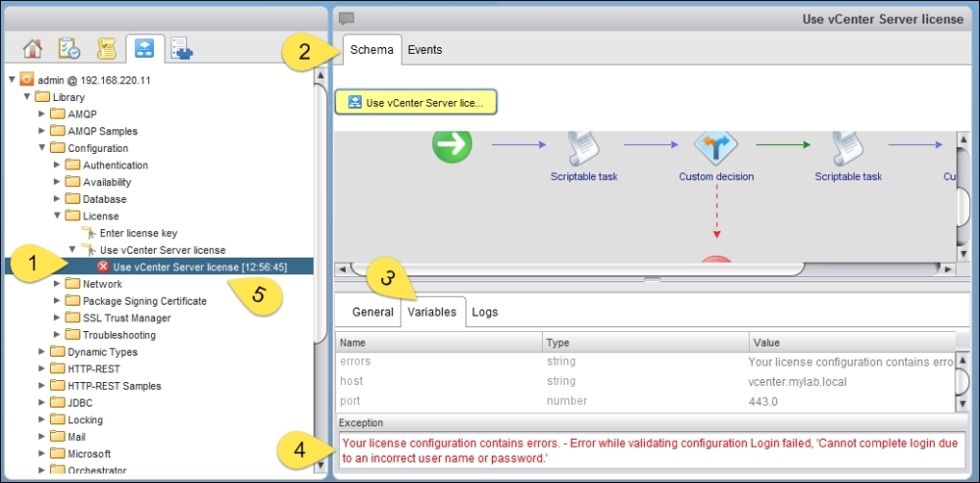
Task: Open the General tab
Action: (372, 312)
